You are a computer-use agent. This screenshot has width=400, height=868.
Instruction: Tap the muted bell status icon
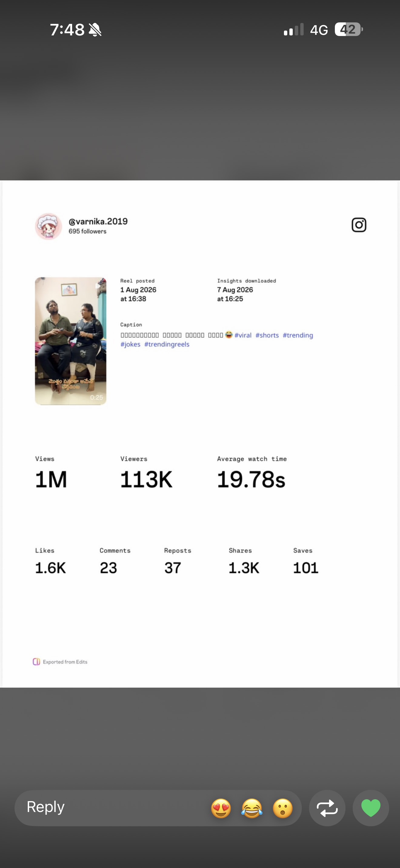click(x=95, y=30)
